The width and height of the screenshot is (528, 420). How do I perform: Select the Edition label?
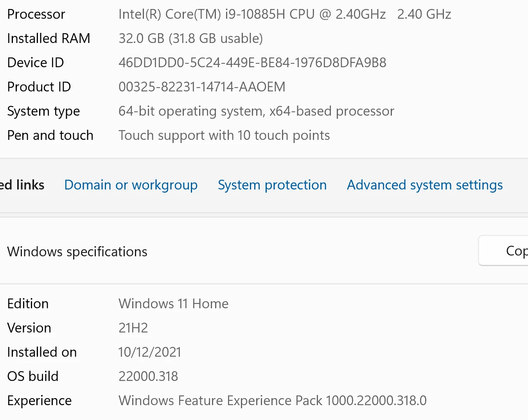pos(28,304)
